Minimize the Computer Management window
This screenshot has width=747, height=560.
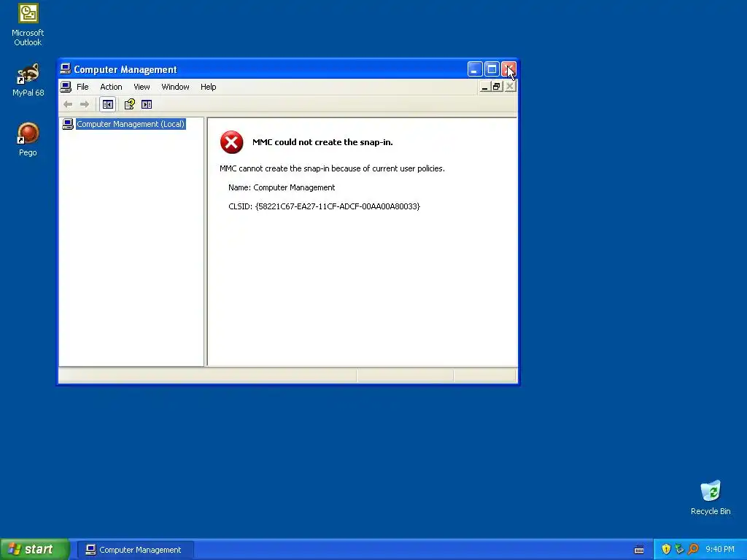coord(474,69)
